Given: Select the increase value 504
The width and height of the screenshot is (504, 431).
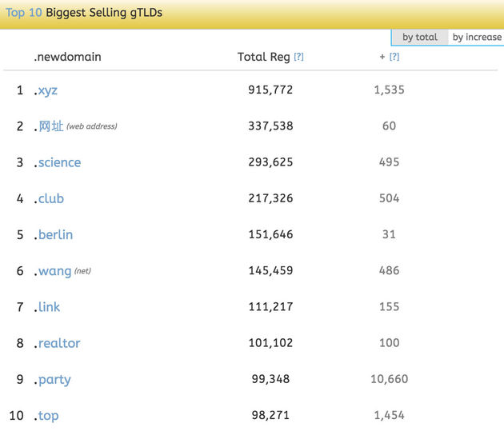Looking at the screenshot, I should point(389,198).
